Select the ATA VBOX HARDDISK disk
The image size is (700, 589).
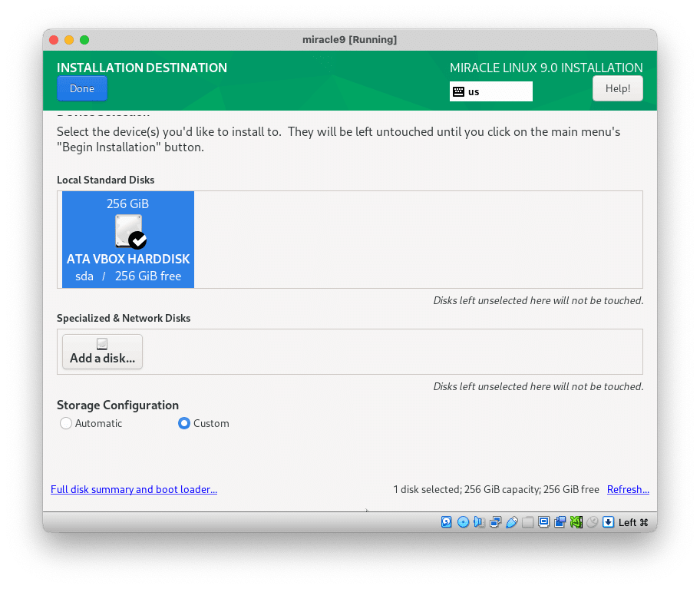click(127, 239)
